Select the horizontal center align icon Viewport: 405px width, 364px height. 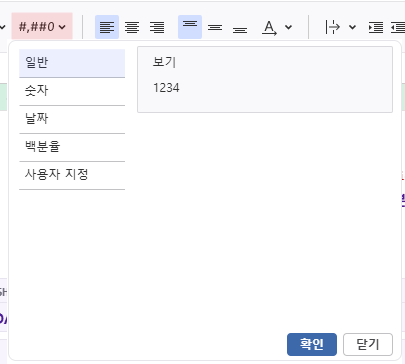tap(132, 27)
